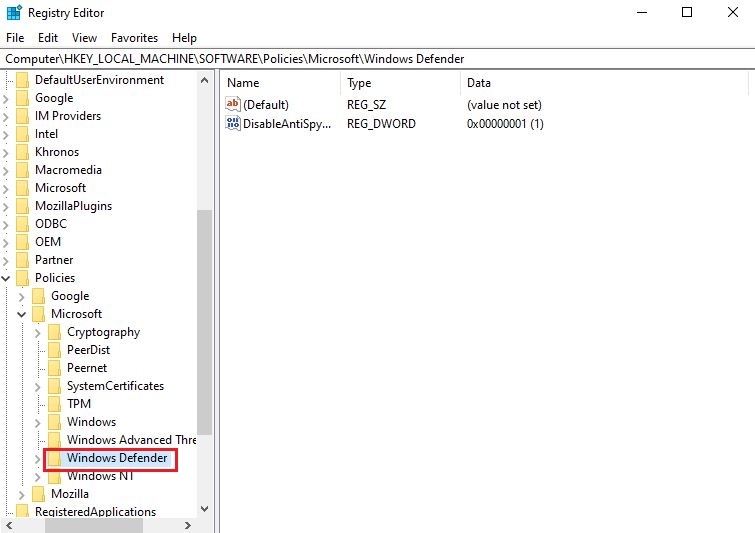755x533 pixels.
Task: Click the (value not set) data cell
Action: coord(504,104)
